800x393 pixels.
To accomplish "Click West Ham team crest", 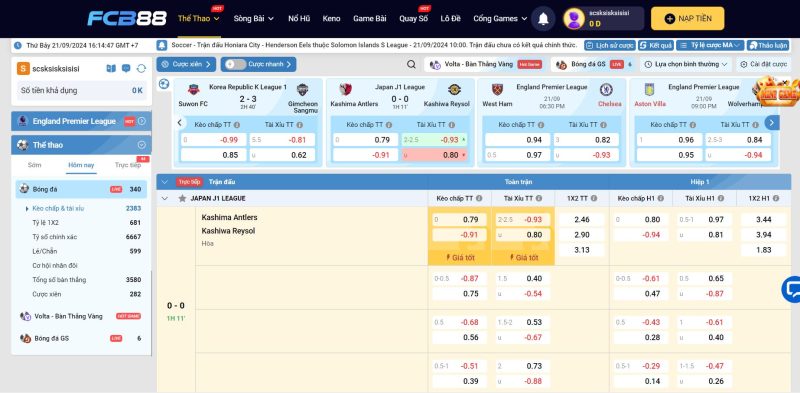I will (497, 90).
